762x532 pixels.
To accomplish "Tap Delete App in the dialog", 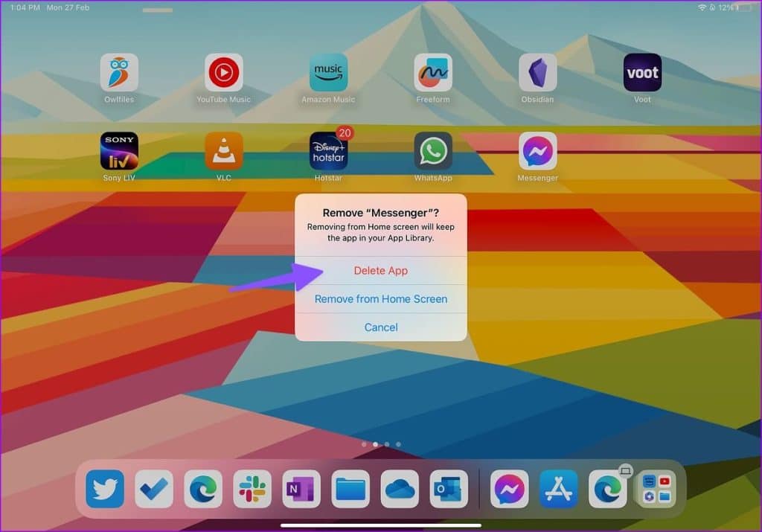I will [x=381, y=271].
